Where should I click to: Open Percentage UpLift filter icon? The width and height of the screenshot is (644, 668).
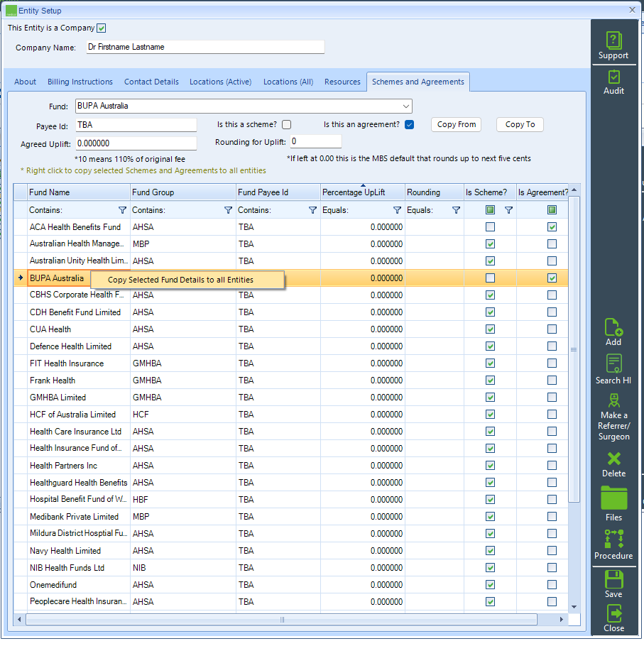click(397, 210)
